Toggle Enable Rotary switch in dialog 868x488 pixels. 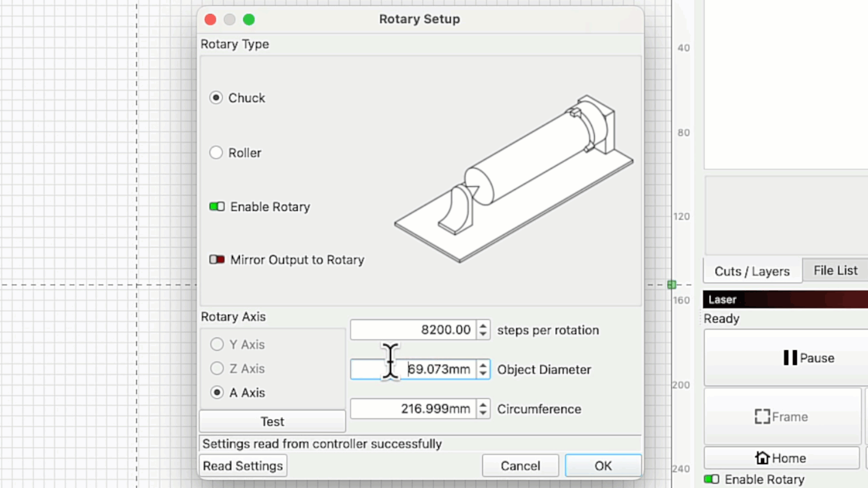(217, 207)
